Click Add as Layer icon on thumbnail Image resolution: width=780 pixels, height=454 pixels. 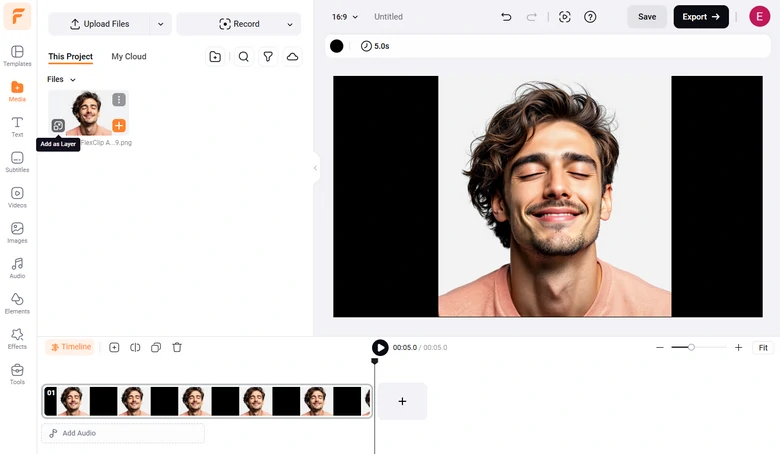pyautogui.click(x=58, y=125)
